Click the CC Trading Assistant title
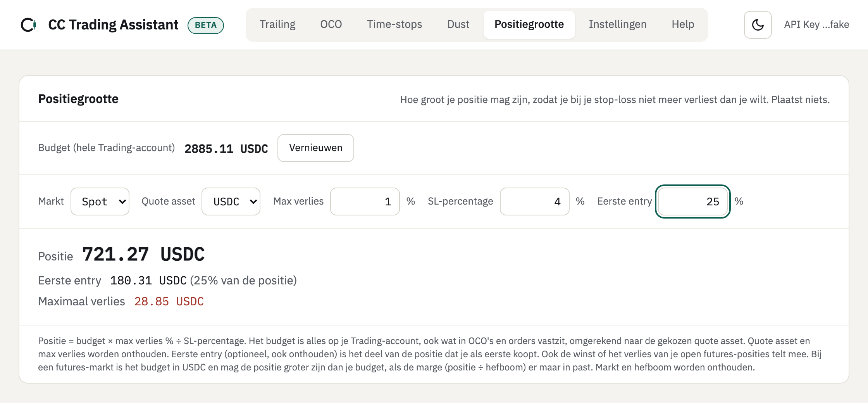The height and width of the screenshot is (403, 868). [x=113, y=25]
